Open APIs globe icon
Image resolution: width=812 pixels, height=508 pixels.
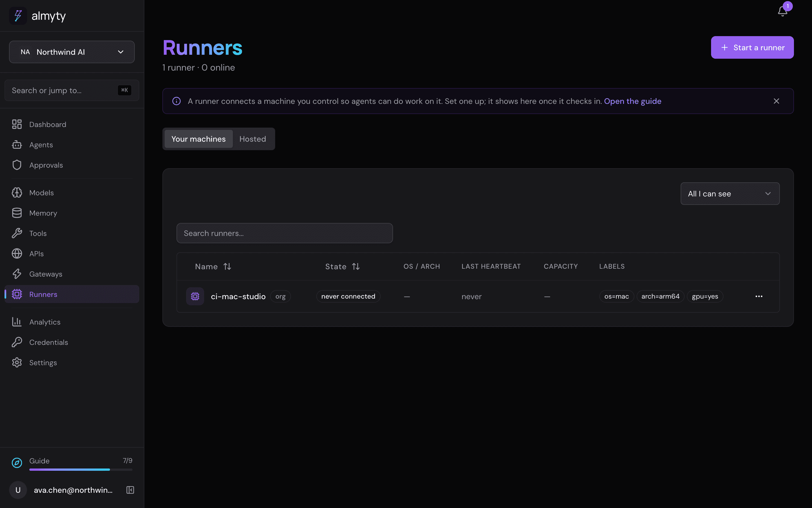[17, 254]
